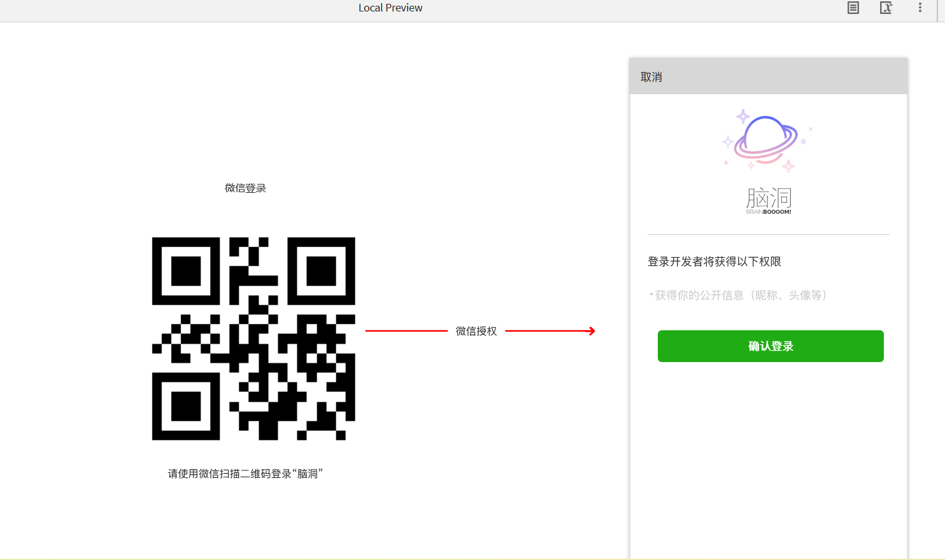Click the 脑洞 BRAINBOOOOM brand wordmark
The width and height of the screenshot is (945, 560).
[769, 200]
